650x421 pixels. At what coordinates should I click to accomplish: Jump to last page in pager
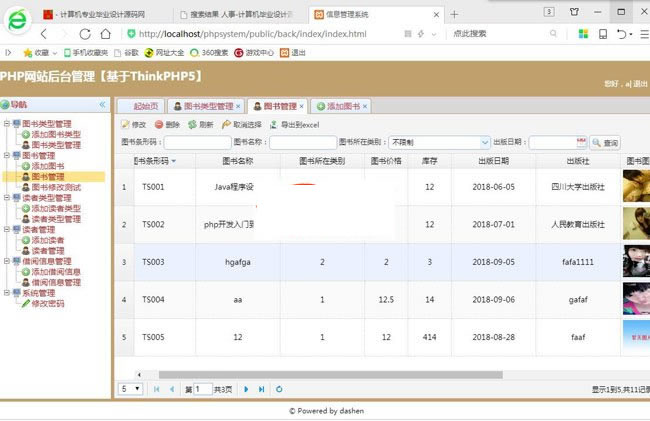point(262,388)
